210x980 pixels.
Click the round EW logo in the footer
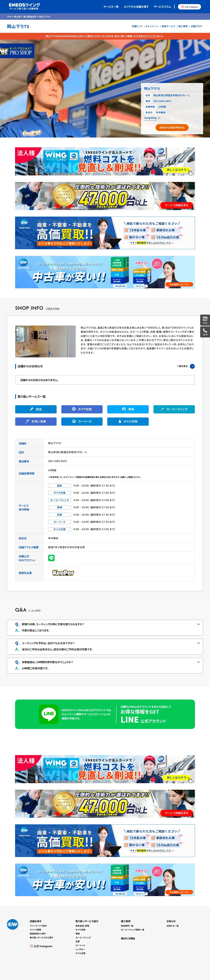tap(13, 924)
